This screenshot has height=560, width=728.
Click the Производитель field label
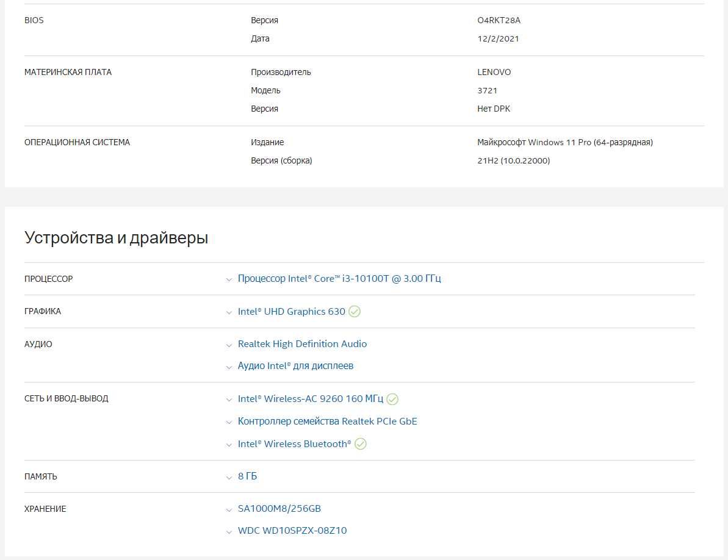(x=281, y=72)
